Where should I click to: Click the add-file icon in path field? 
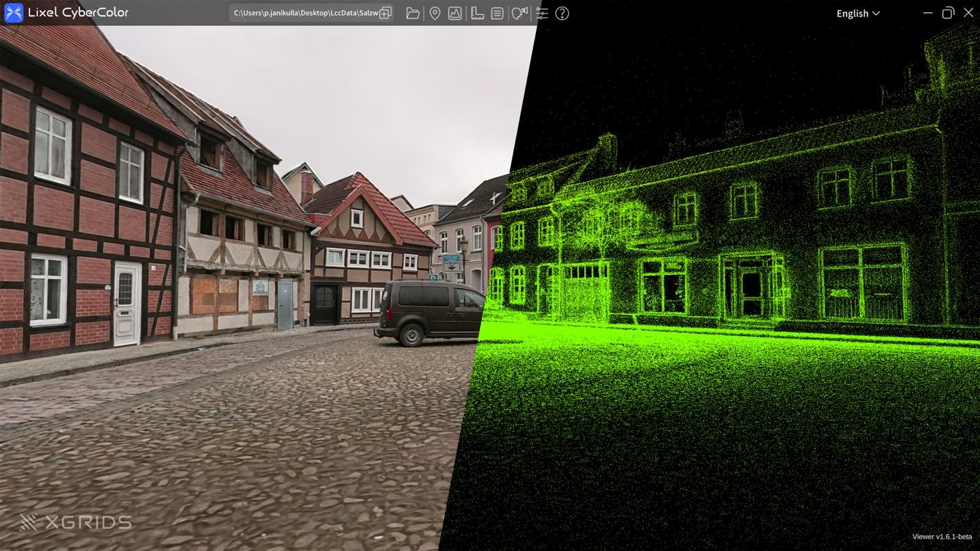pos(386,13)
